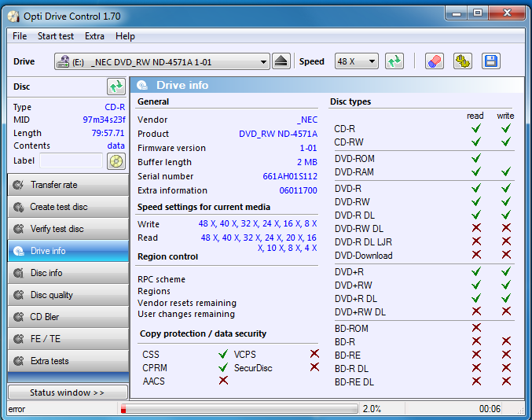Expand the Status window button
Screen dimensions: 532x420
68,392
